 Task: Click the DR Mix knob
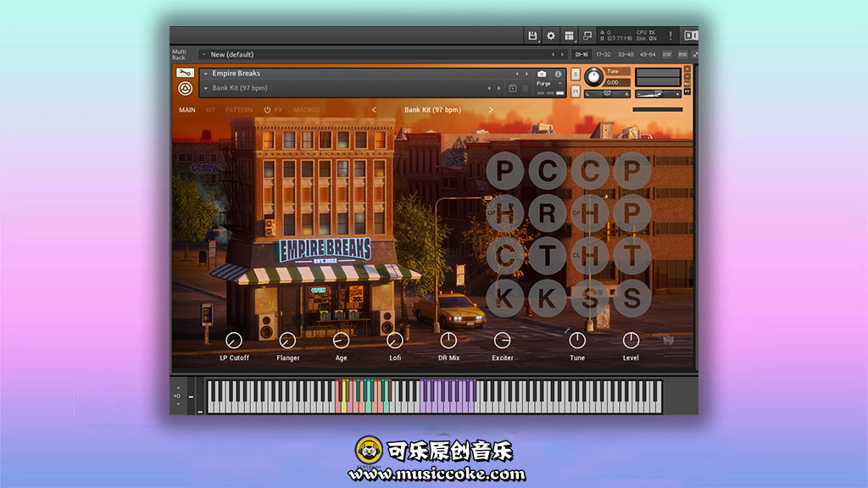448,341
